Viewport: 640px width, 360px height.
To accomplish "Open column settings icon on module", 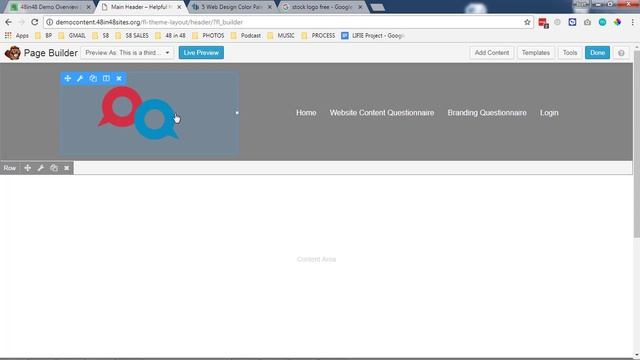I will [x=106, y=78].
